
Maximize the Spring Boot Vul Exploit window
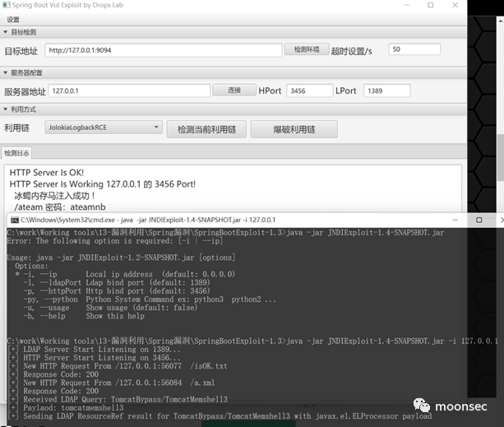coord(430,5)
